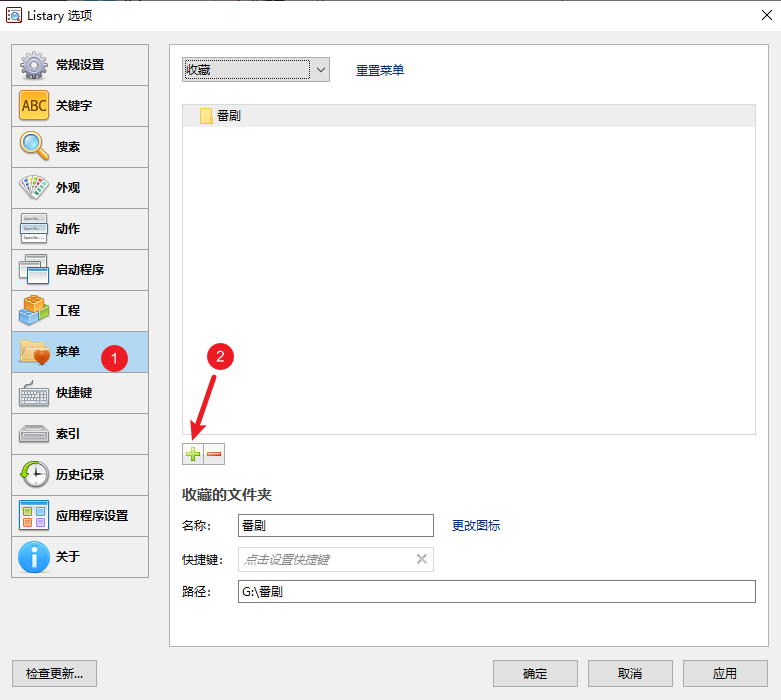Click into the 名称 name field
Viewport: 781px width, 700px height.
pos(336,526)
